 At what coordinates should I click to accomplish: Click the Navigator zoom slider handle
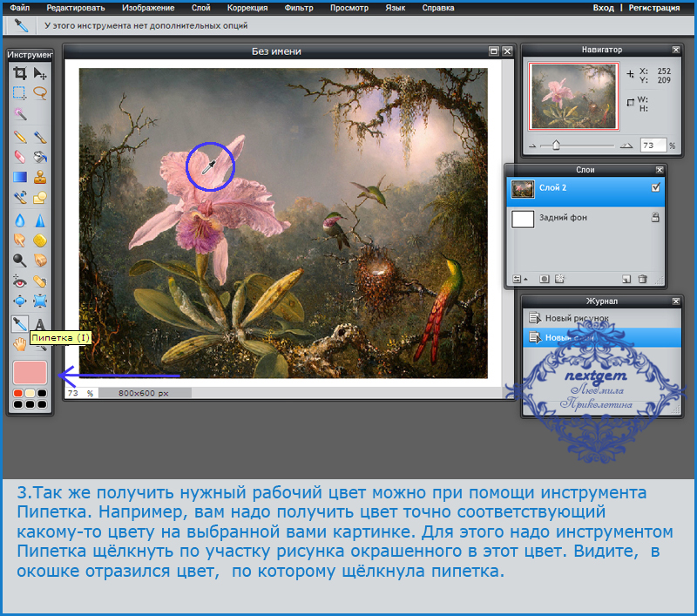coord(556,146)
